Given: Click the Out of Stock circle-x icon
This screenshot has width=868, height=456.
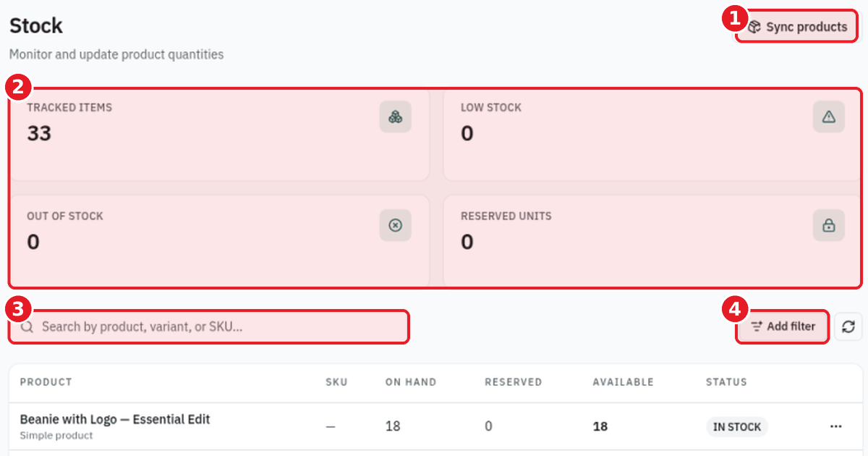Looking at the screenshot, I should click(x=395, y=225).
